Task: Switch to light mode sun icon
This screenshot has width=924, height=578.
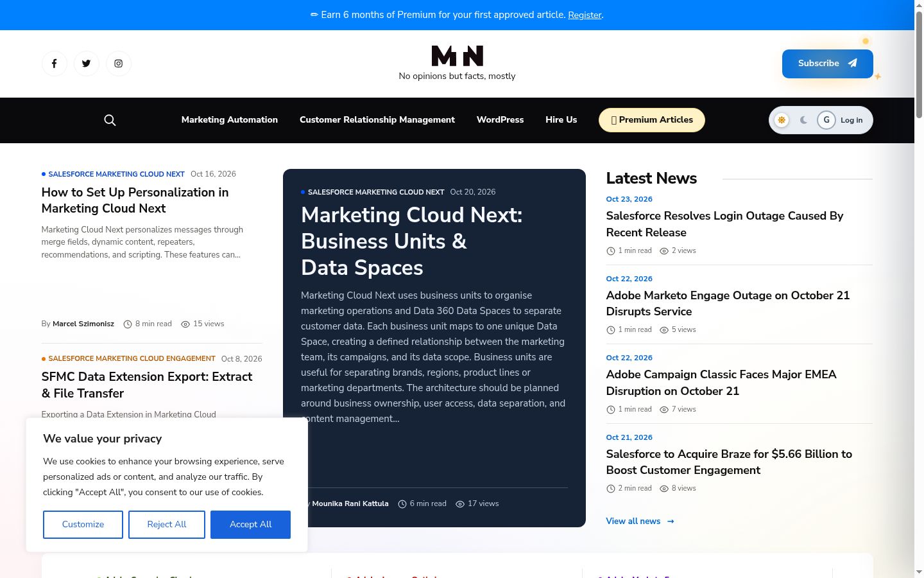Action: click(782, 120)
